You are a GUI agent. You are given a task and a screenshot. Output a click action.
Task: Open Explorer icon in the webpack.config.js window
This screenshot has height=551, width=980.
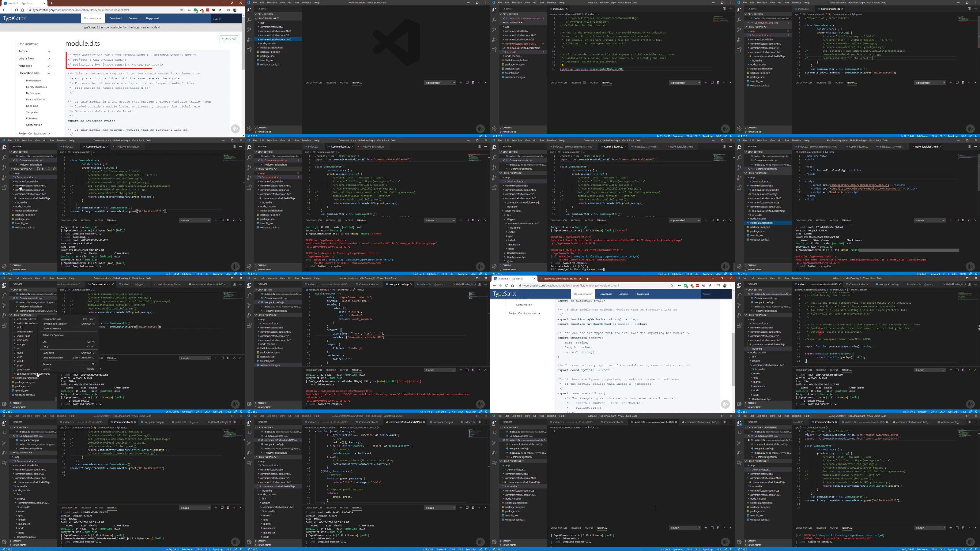pos(249,285)
